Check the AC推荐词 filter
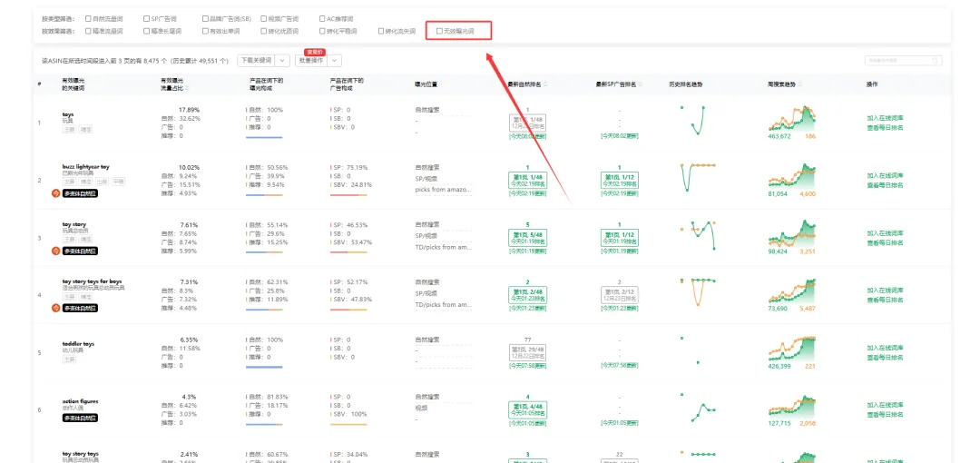This screenshot has width=980, height=463. click(x=322, y=19)
